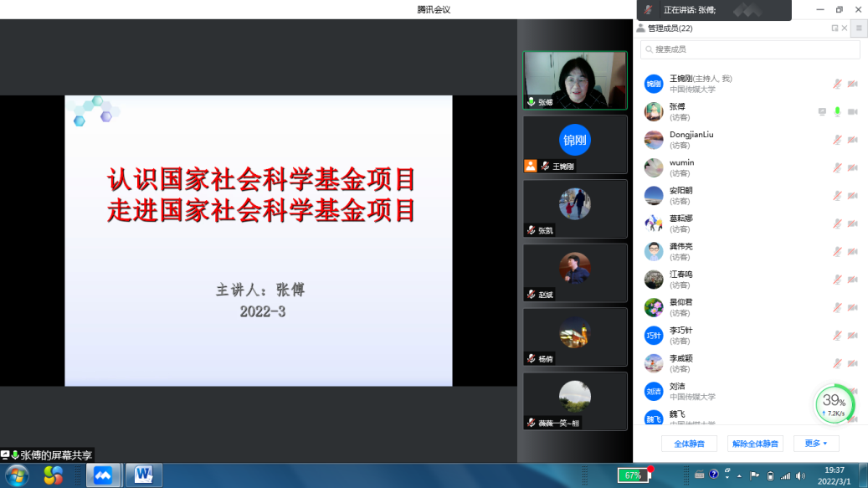Click the 39% network speed floating widget
The image size is (868, 488).
(x=834, y=404)
